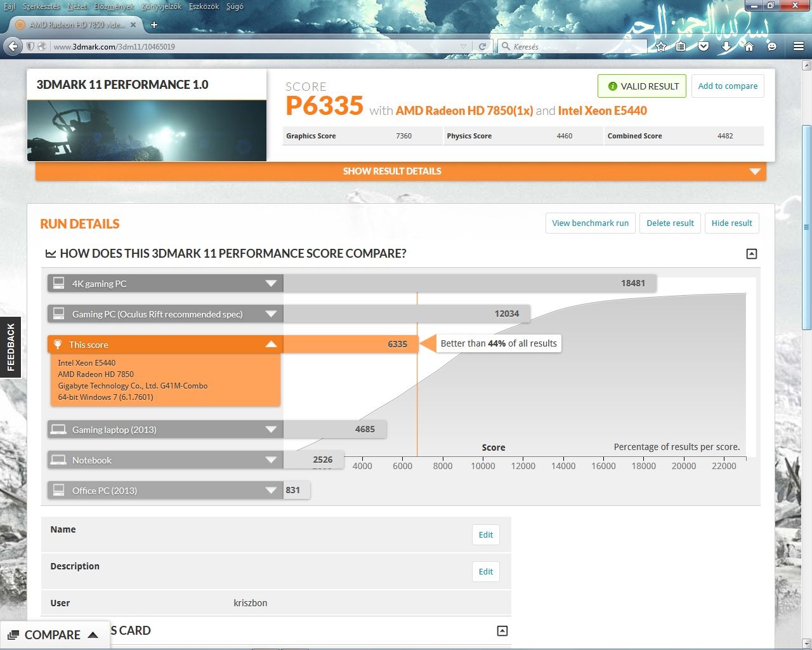Go to the browser home icon
Image resolution: width=812 pixels, height=650 pixels.
749,46
